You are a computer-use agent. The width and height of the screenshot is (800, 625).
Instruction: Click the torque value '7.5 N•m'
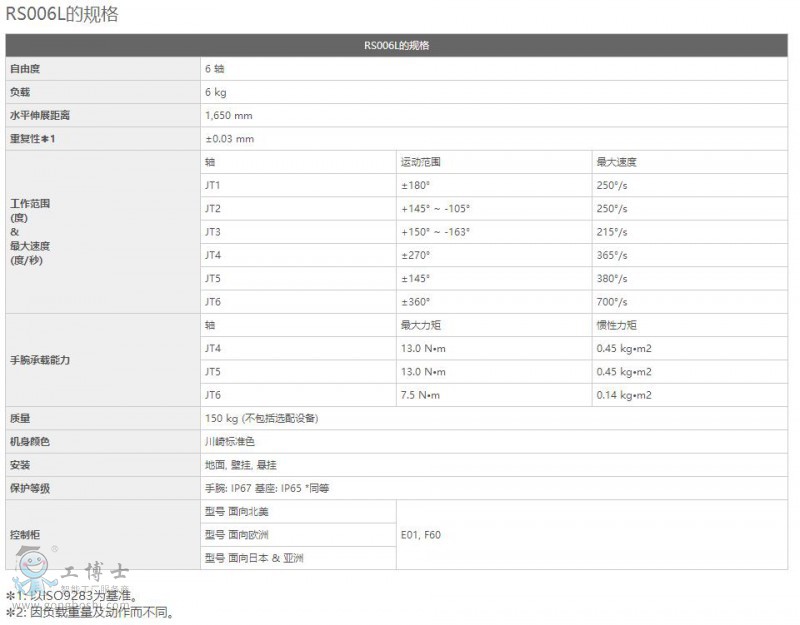[420, 395]
